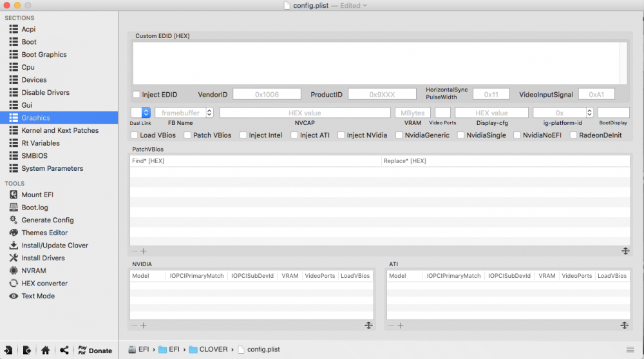Add a row to PatchVBios table
The height and width of the screenshot is (359, 644).
point(144,251)
